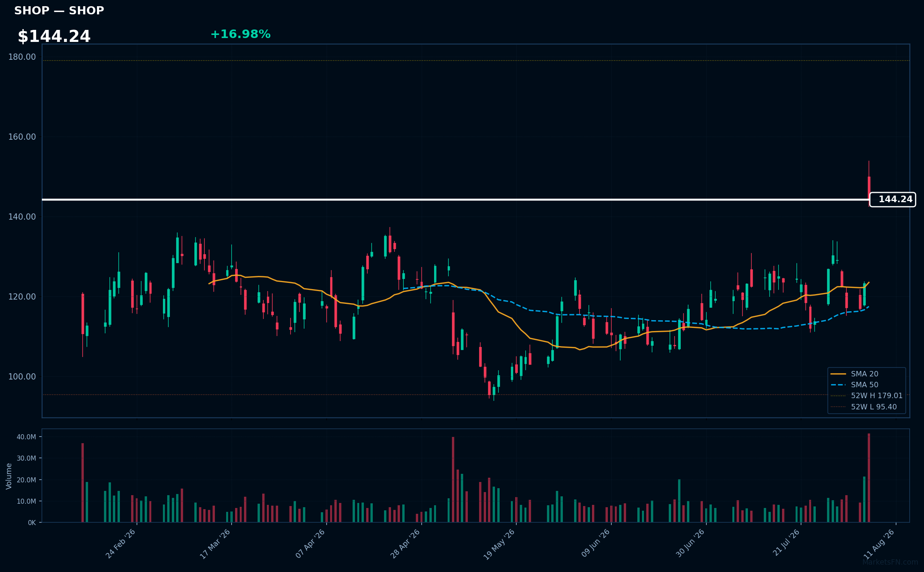Image resolution: width=924 pixels, height=572 pixels.
Task: Click the tallest red volume bar at far right
Action: pyautogui.click(x=869, y=478)
